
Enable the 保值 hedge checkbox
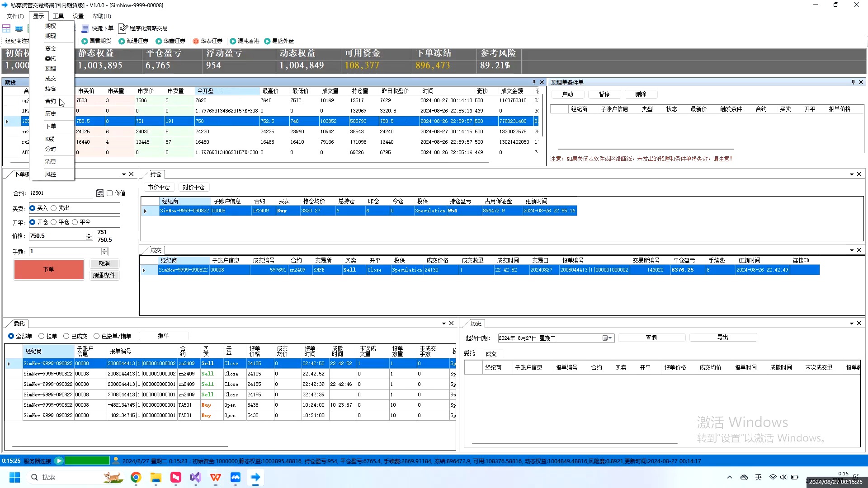pyautogui.click(x=109, y=193)
